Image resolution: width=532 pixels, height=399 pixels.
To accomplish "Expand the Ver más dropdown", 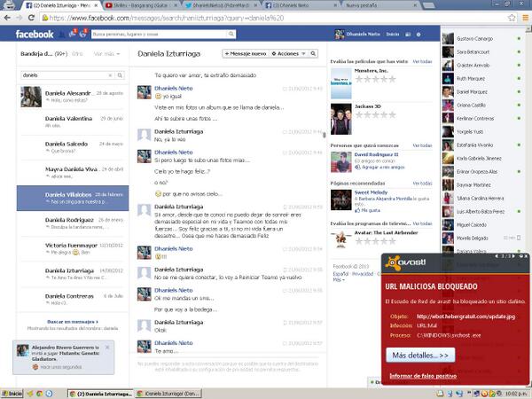I will 106,54.
